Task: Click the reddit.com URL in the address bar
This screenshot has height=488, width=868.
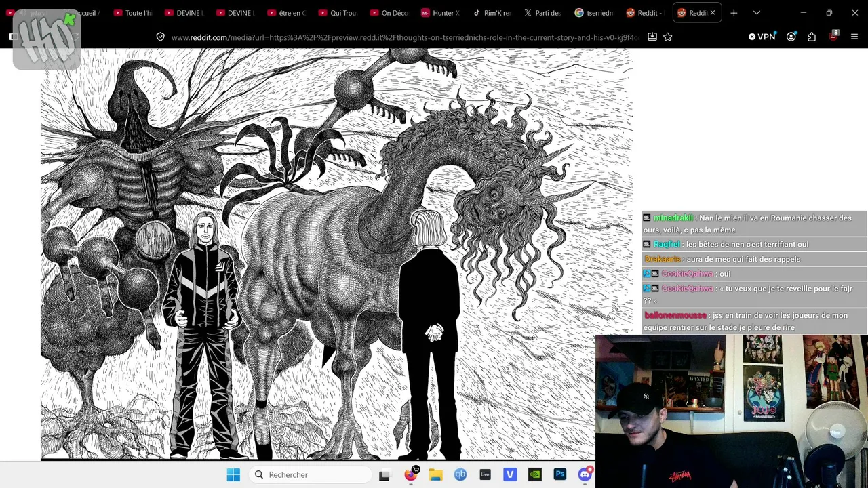Action: point(405,37)
